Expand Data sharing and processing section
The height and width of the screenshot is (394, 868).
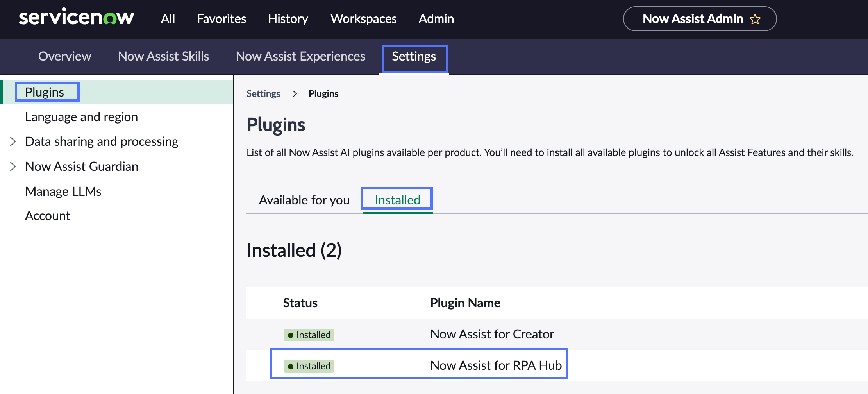[x=13, y=141]
